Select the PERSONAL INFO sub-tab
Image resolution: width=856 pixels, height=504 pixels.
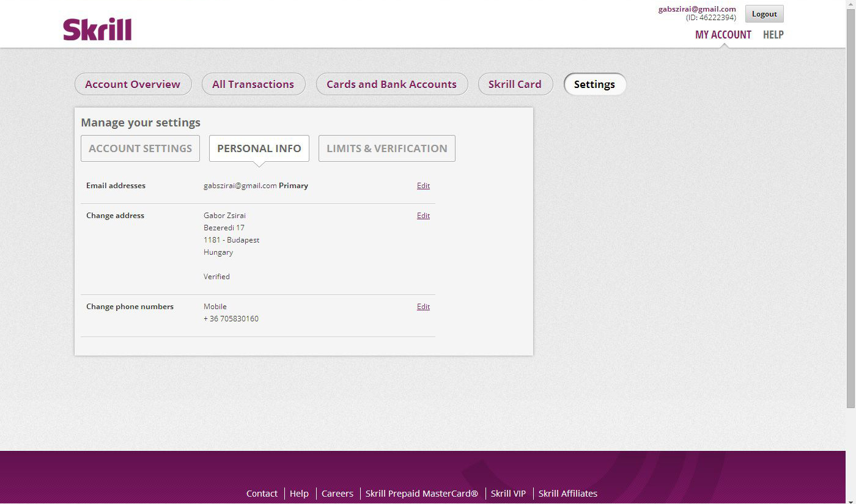[x=259, y=148]
